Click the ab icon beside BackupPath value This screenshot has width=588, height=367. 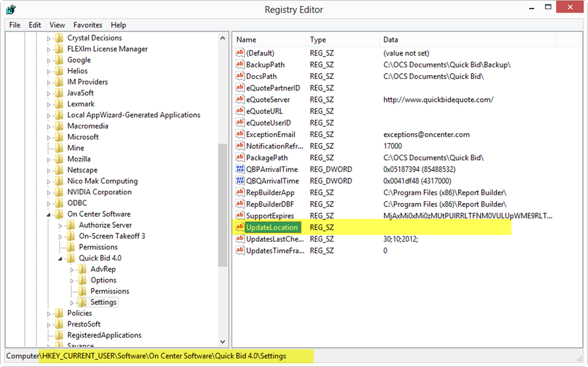240,64
